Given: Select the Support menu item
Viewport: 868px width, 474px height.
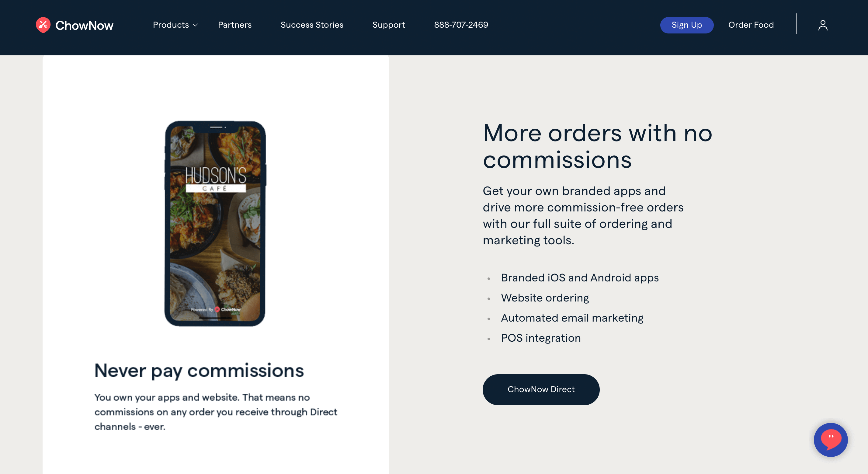Looking at the screenshot, I should [388, 25].
